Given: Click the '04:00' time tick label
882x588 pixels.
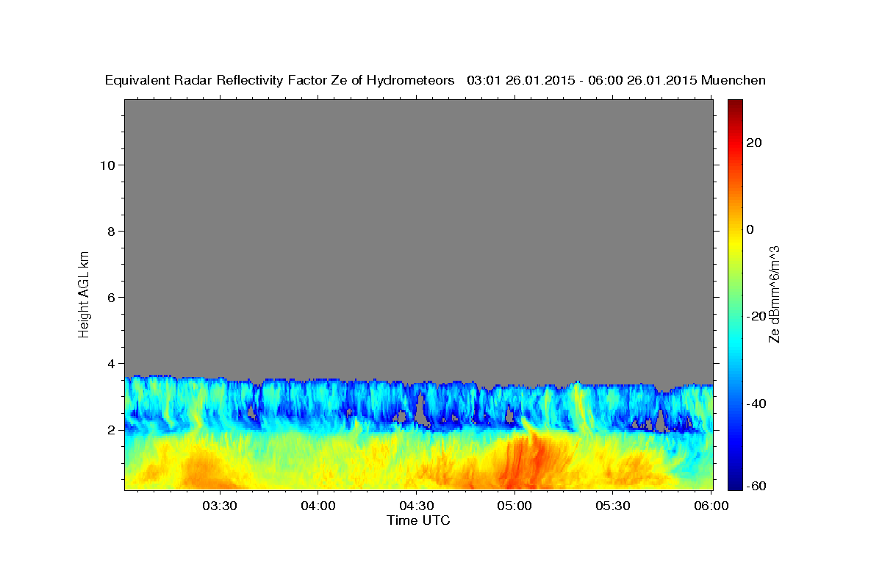Looking at the screenshot, I should coord(318,506).
